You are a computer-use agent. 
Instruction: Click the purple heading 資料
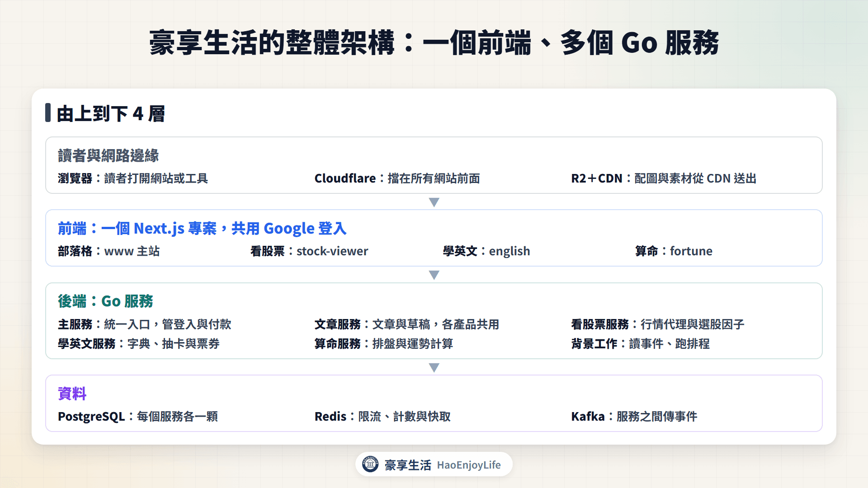pos(72,394)
